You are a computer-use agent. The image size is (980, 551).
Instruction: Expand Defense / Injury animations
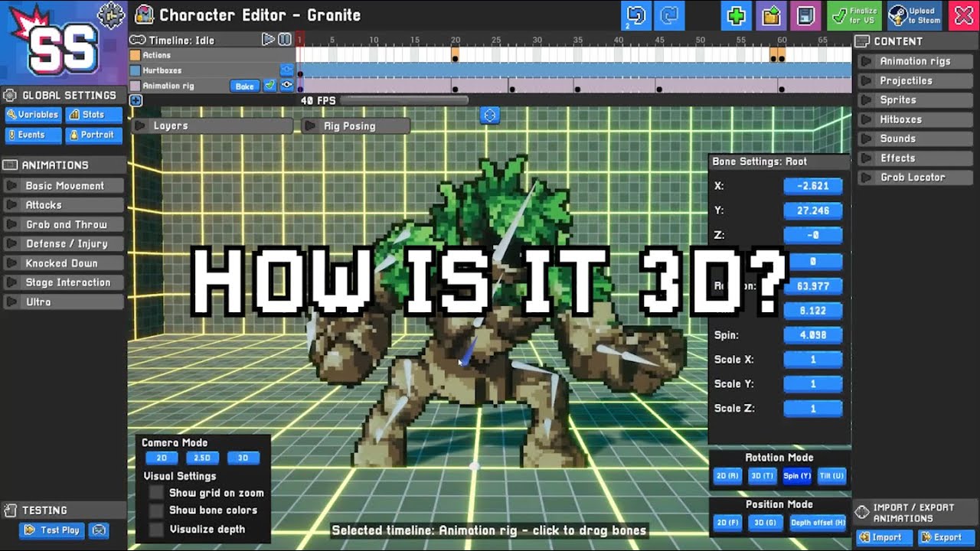(64, 244)
